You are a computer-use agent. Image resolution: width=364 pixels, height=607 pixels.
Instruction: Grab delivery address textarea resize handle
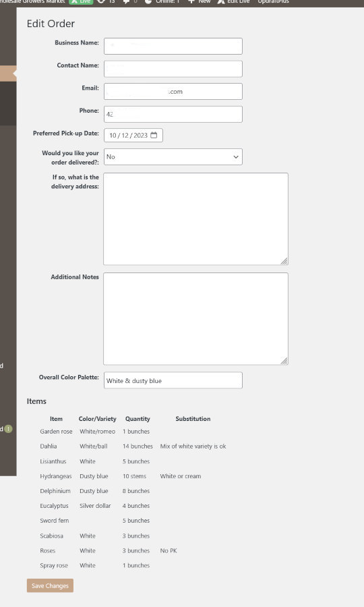(284, 261)
